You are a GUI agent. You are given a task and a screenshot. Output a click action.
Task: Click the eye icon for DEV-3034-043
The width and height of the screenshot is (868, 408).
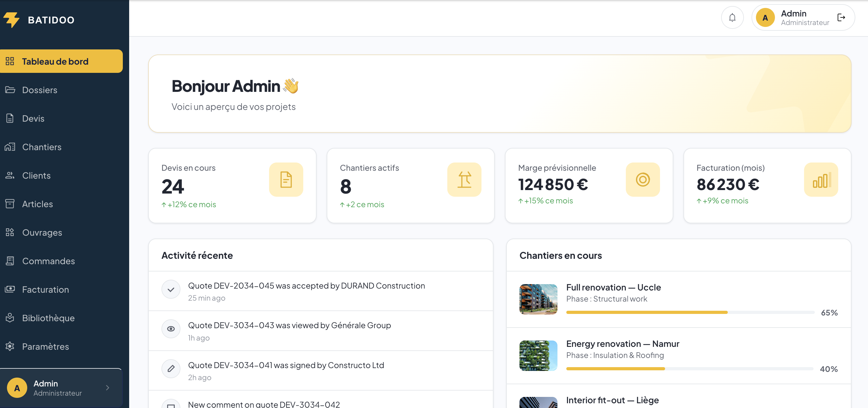171,329
